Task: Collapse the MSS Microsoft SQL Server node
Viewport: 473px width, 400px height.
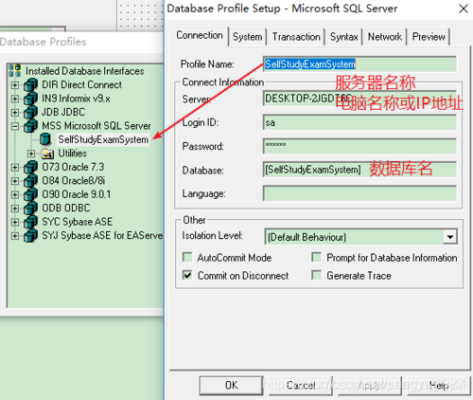Action: tap(15, 126)
